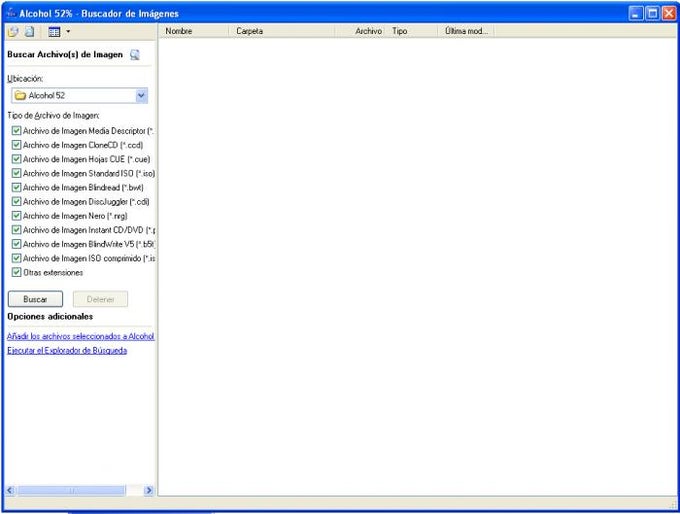
Task: Toggle the CloneCD (*.ccd) checkbox
Action: [16, 145]
